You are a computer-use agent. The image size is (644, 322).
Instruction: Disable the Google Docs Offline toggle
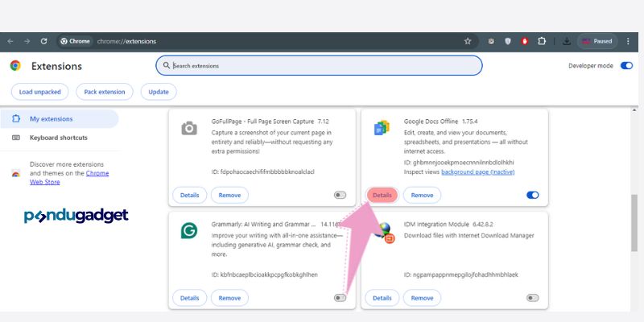click(x=532, y=195)
